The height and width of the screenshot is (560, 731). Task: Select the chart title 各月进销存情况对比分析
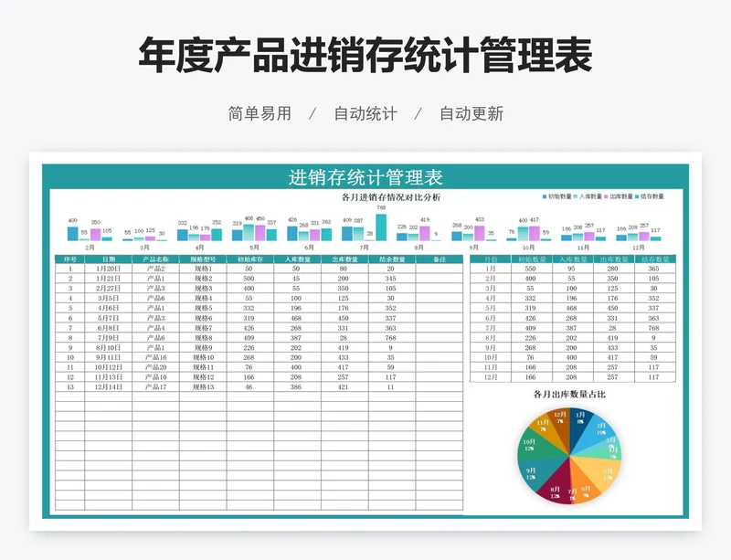391,197
